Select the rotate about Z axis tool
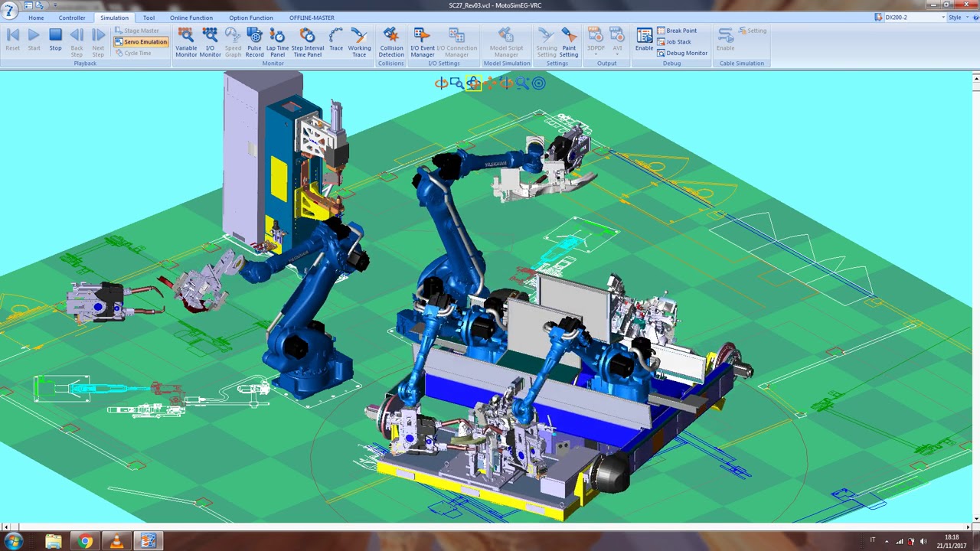Screen dimensions: 980x551 pos(506,83)
